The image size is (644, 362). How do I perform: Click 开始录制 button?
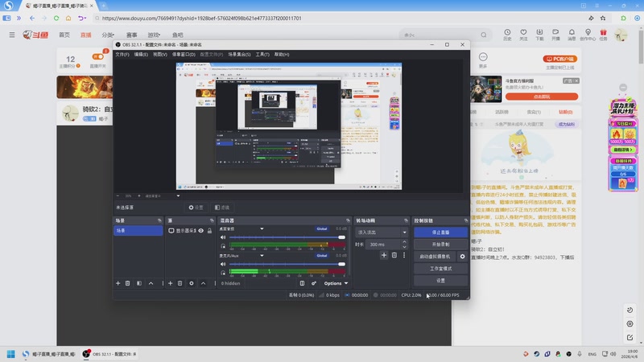click(440, 245)
